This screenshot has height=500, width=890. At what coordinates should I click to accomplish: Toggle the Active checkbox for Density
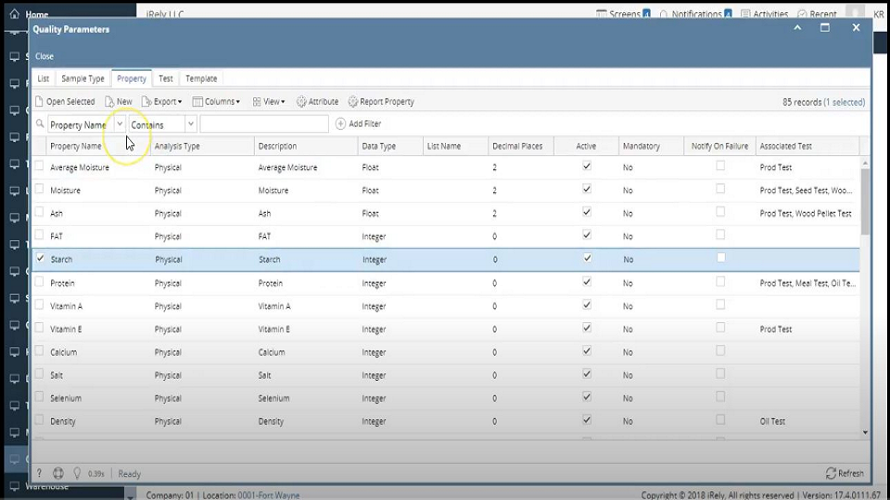pyautogui.click(x=587, y=420)
